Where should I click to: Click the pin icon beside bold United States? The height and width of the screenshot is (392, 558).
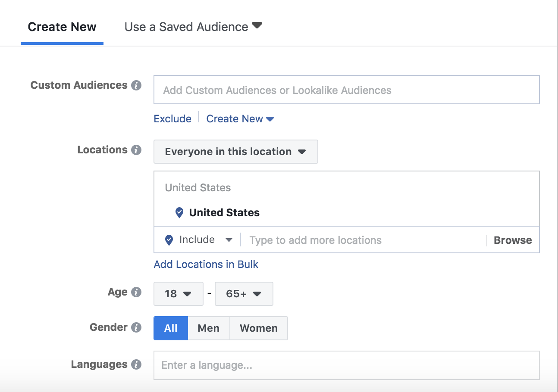point(179,212)
